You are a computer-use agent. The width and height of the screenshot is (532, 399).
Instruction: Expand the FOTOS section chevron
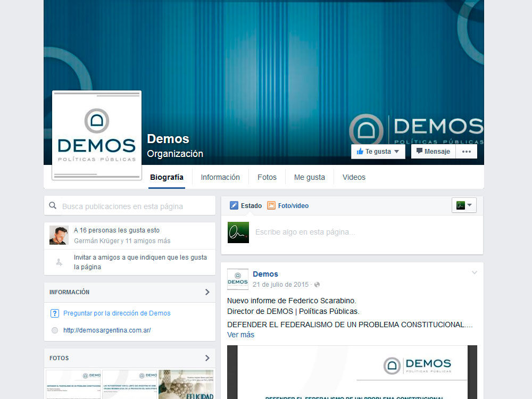point(207,358)
